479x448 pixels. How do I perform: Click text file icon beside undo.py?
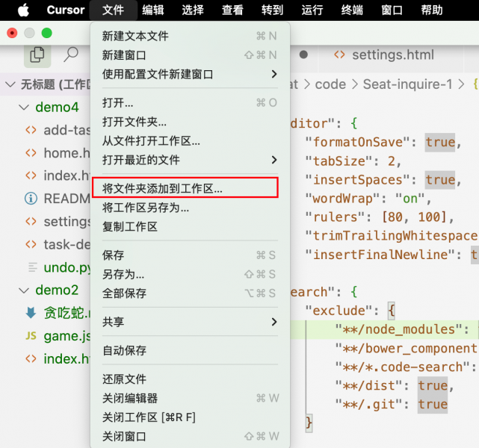pyautogui.click(x=32, y=267)
